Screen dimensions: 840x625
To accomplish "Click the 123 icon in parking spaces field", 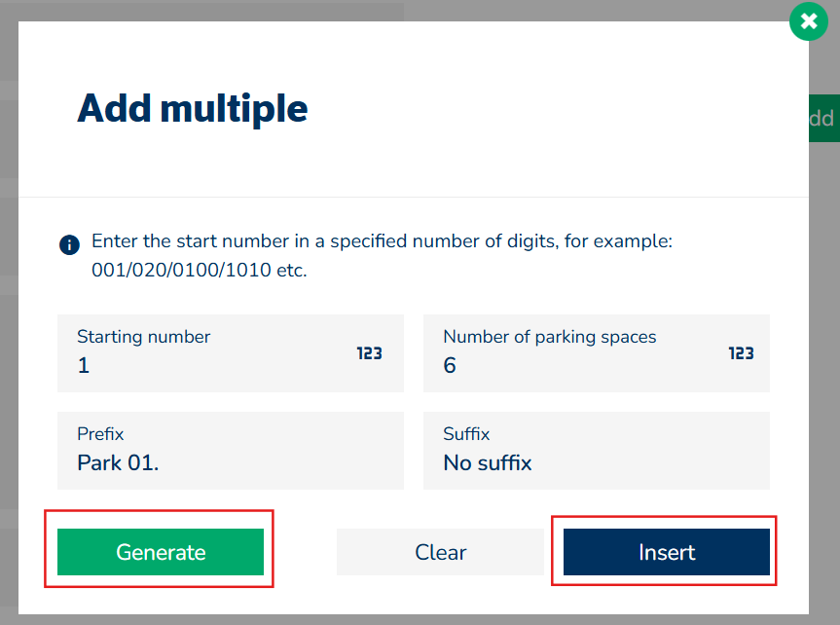I will click(742, 353).
